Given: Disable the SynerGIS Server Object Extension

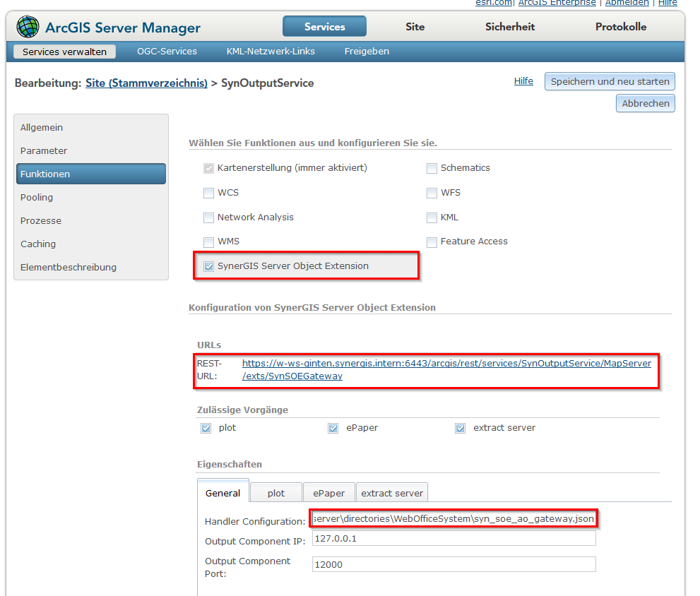Looking at the screenshot, I should 208,266.
